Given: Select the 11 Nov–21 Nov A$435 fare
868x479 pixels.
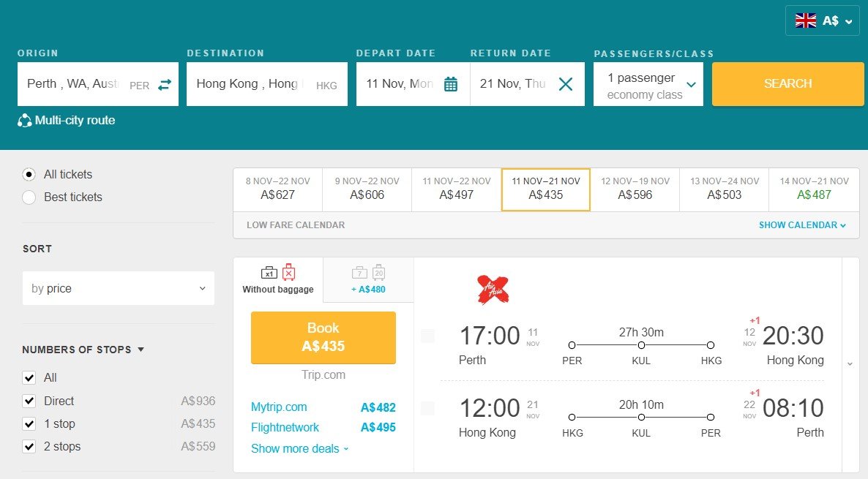Looking at the screenshot, I should 546,189.
